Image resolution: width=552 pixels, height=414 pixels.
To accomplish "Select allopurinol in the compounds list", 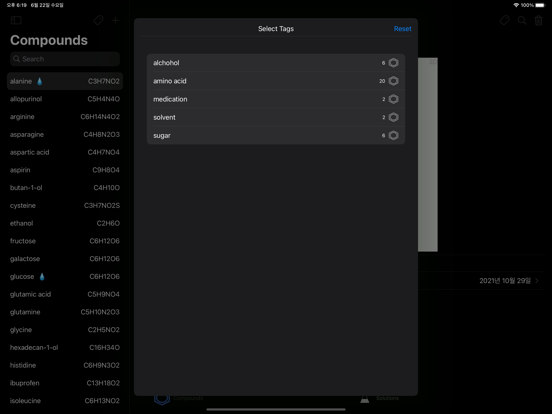I will pyautogui.click(x=65, y=99).
